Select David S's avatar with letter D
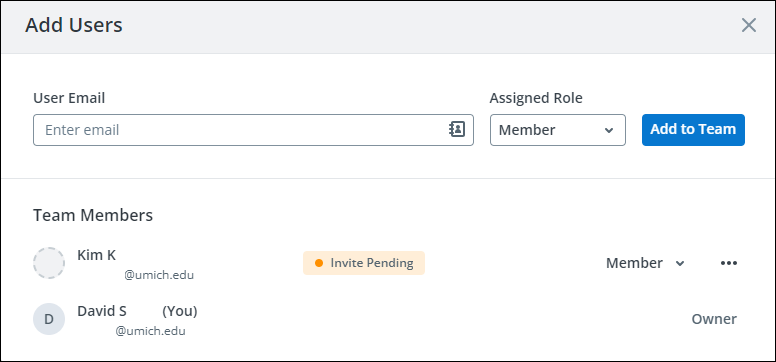 (x=49, y=319)
